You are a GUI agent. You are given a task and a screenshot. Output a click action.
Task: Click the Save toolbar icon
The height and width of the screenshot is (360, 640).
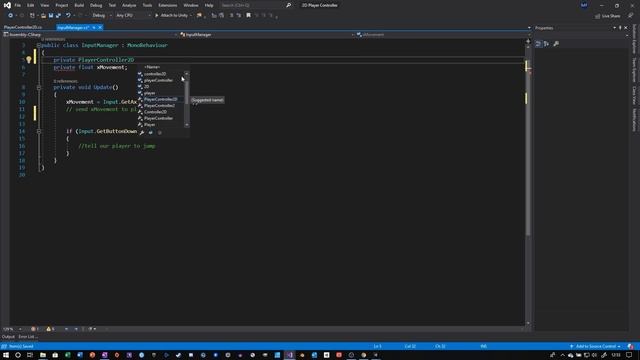coord(51,16)
